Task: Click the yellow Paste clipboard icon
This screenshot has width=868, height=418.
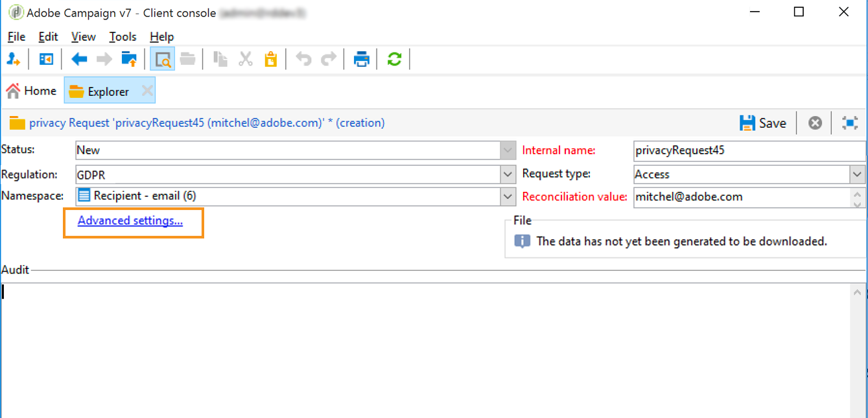Action: 270,60
